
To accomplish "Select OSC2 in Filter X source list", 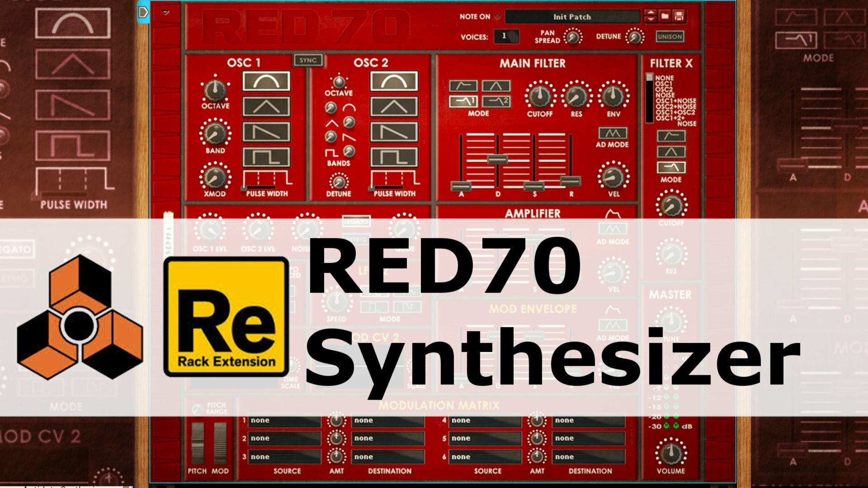I will [664, 89].
